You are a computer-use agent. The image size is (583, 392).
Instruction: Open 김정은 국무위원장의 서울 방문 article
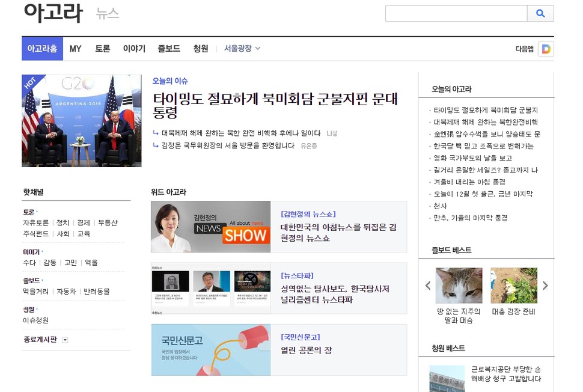coord(228,145)
